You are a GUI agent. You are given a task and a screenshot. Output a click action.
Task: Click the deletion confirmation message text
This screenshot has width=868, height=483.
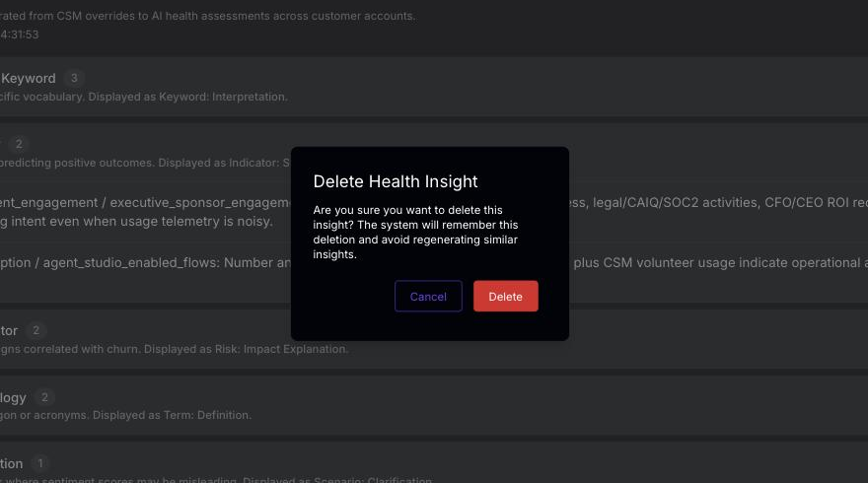pos(415,233)
